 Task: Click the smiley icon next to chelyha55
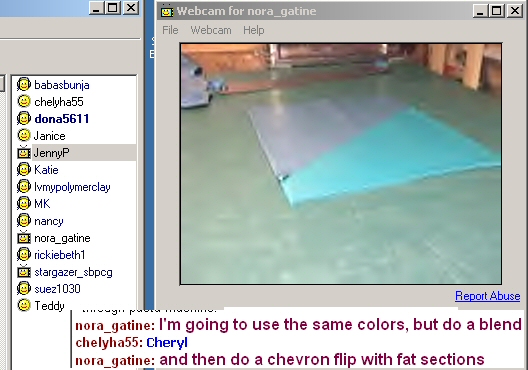point(24,102)
